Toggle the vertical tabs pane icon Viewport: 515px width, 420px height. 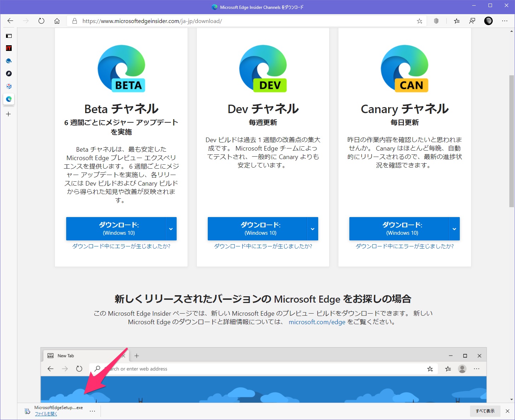(x=9, y=36)
